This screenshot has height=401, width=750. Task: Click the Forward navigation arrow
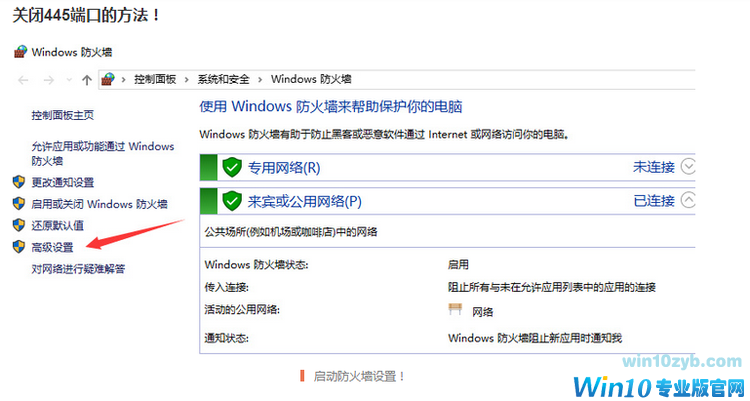[49, 80]
